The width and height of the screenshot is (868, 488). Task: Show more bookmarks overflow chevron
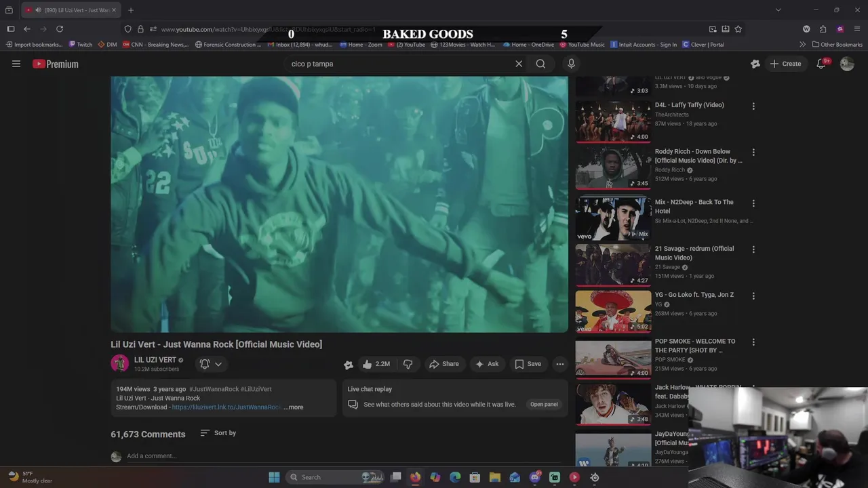[x=802, y=45]
